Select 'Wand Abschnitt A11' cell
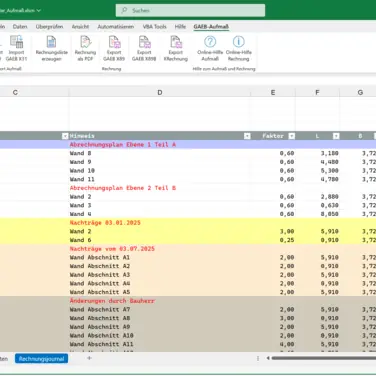 160,344
